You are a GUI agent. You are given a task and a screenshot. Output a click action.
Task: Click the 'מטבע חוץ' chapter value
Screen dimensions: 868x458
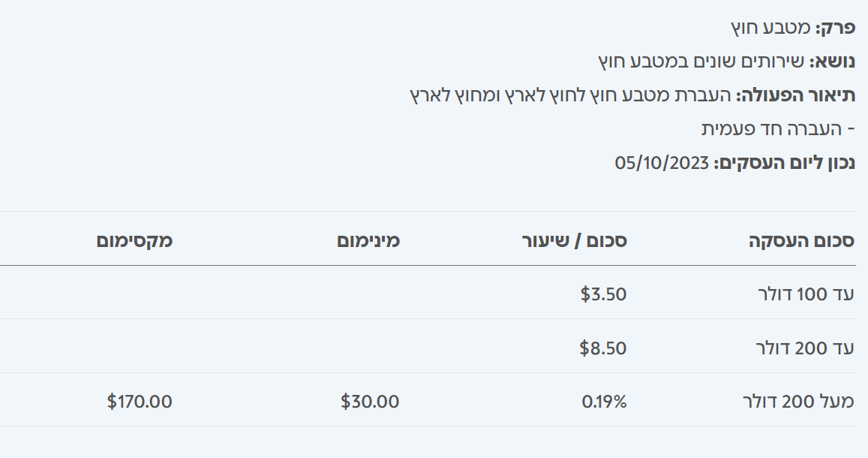[x=770, y=28]
